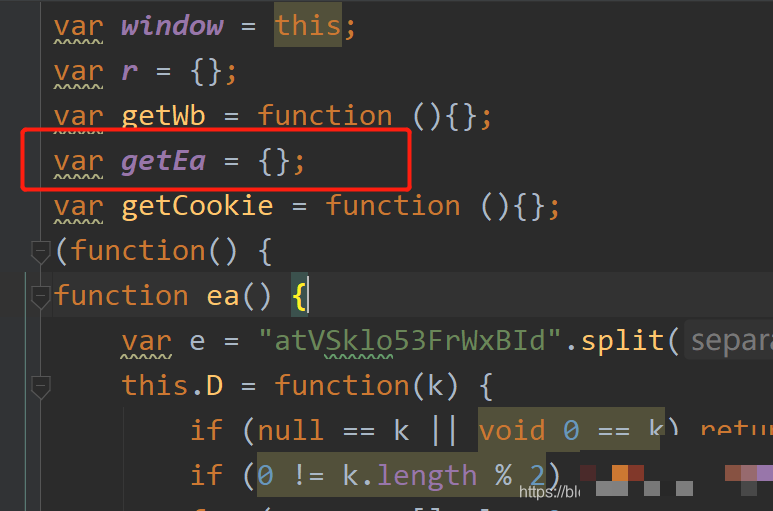Click the highlighted "this" on first line

[307, 25]
